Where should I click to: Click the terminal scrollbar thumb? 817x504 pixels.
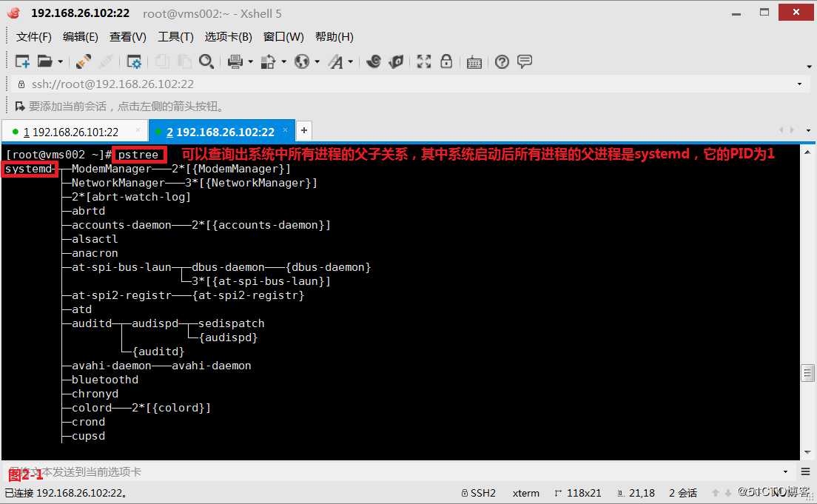807,373
